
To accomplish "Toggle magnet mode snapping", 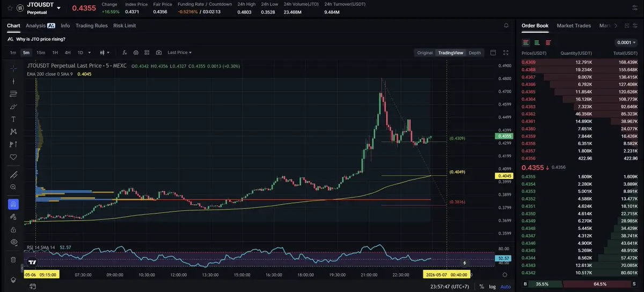I will [x=13, y=204].
